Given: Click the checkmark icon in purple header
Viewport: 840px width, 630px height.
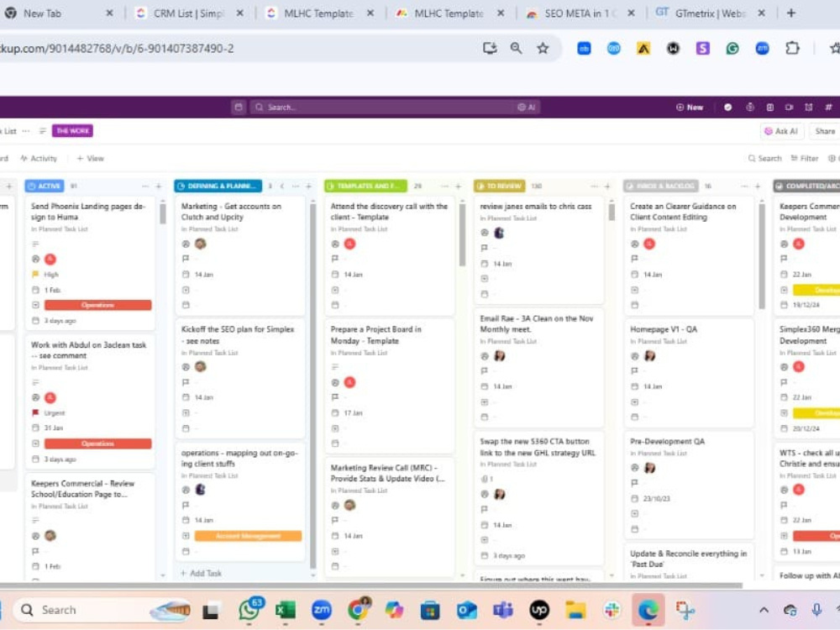Looking at the screenshot, I should tap(727, 108).
